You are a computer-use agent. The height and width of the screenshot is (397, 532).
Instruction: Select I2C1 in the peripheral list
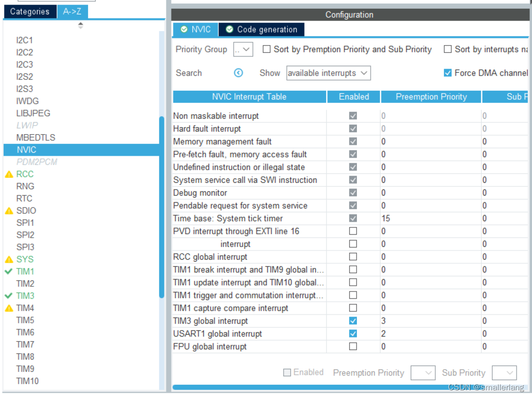click(x=25, y=40)
